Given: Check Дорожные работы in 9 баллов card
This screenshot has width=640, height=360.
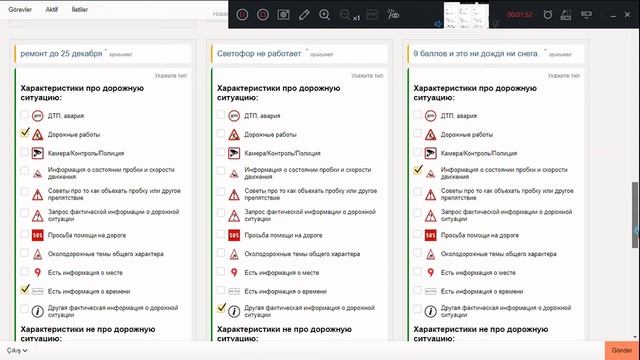Looking at the screenshot, I should pos(418,133).
